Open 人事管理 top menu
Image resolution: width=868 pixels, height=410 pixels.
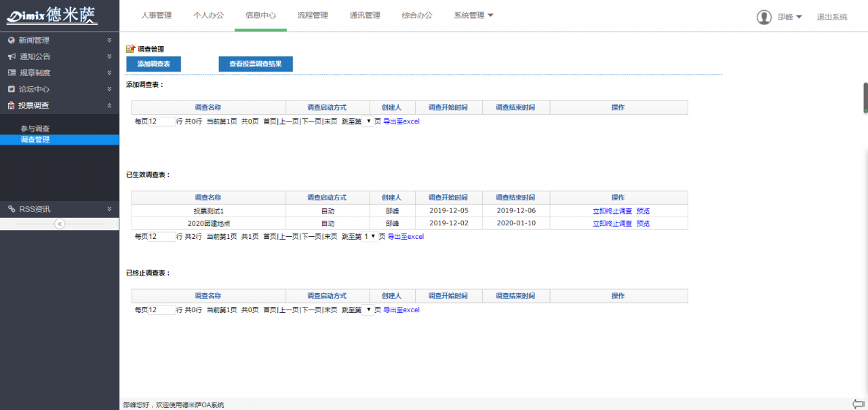click(x=157, y=15)
